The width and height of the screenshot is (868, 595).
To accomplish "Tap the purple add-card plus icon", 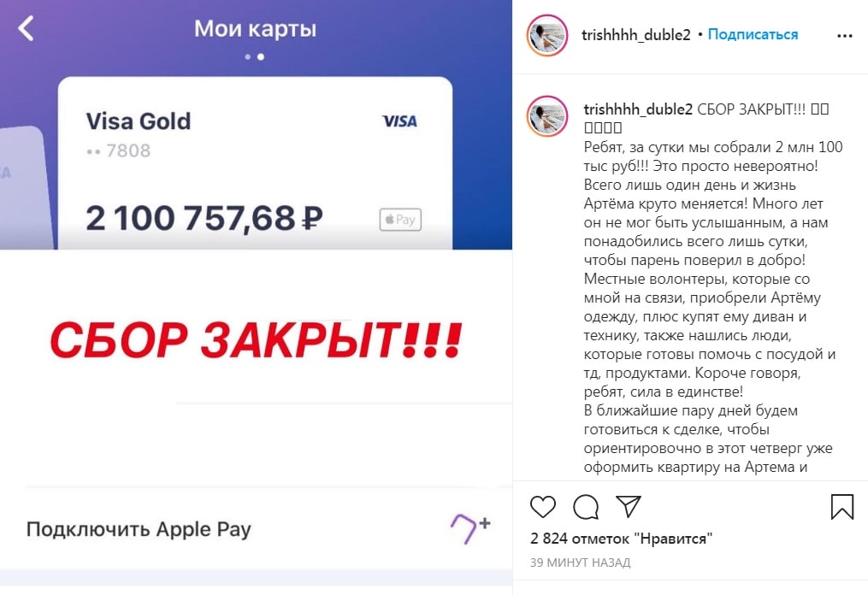I will 470,528.
